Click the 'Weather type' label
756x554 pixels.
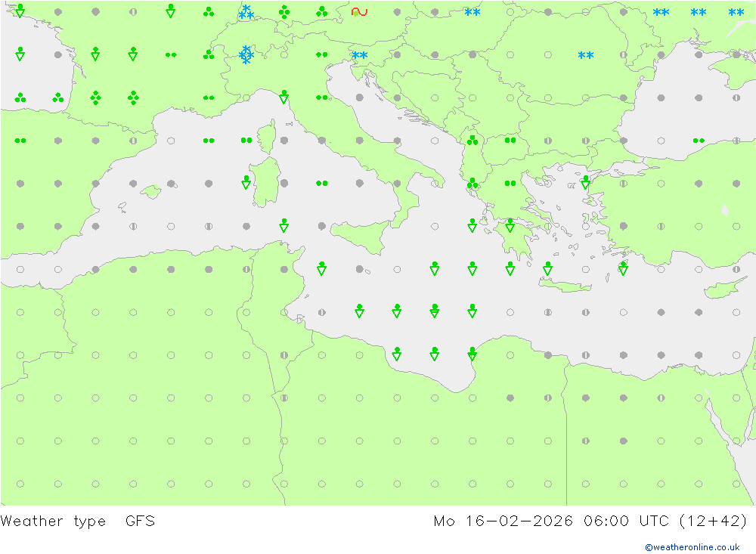53,522
